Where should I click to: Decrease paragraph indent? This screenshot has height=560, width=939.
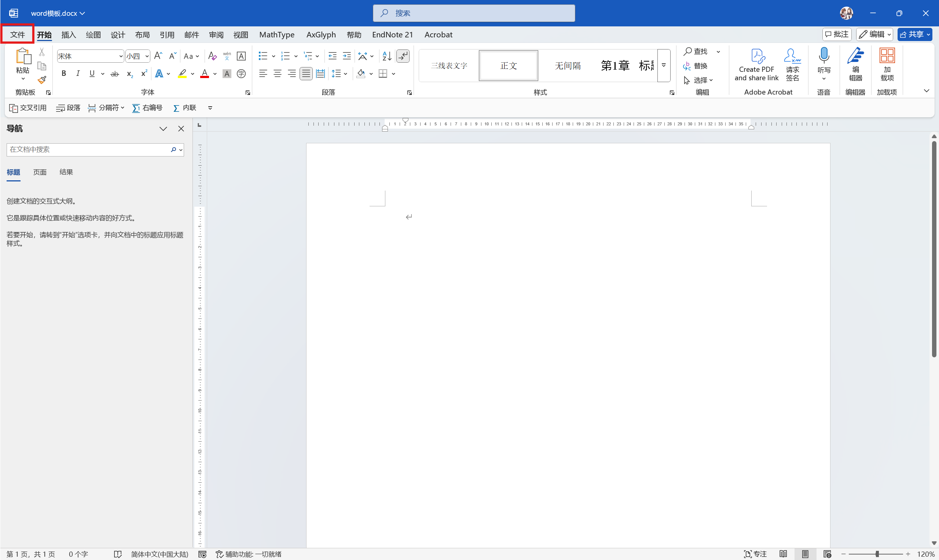click(x=333, y=56)
